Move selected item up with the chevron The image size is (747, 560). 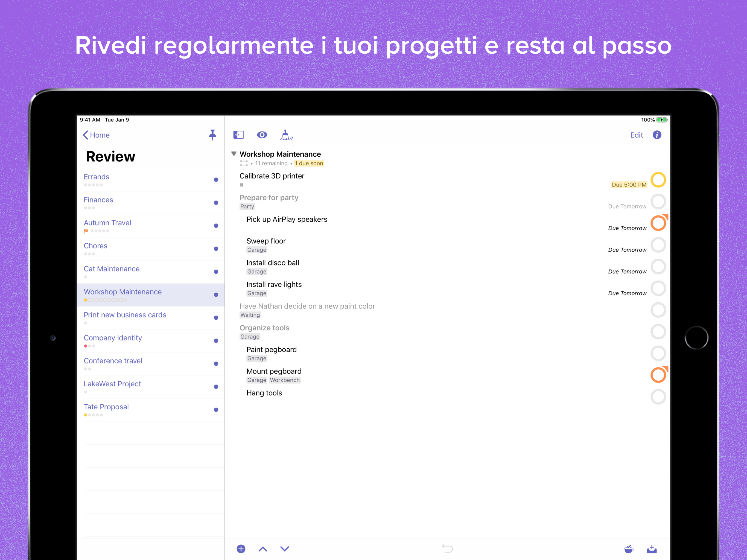coord(263,549)
